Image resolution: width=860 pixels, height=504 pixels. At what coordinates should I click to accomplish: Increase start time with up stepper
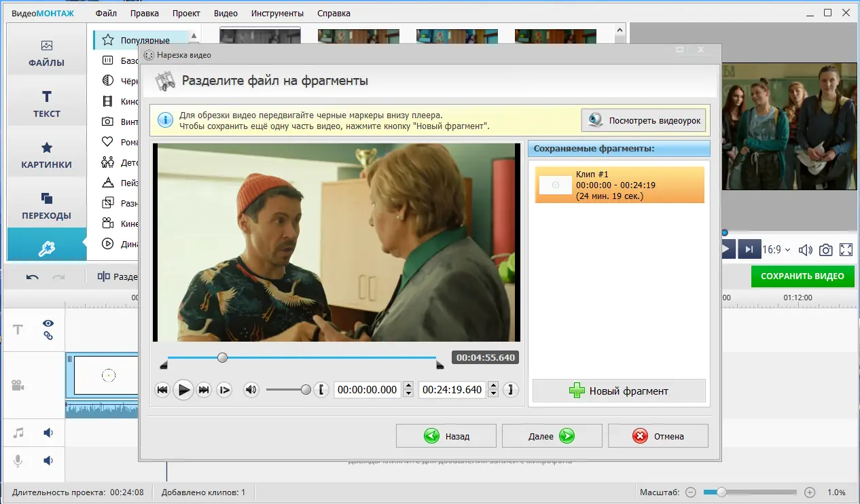(408, 386)
